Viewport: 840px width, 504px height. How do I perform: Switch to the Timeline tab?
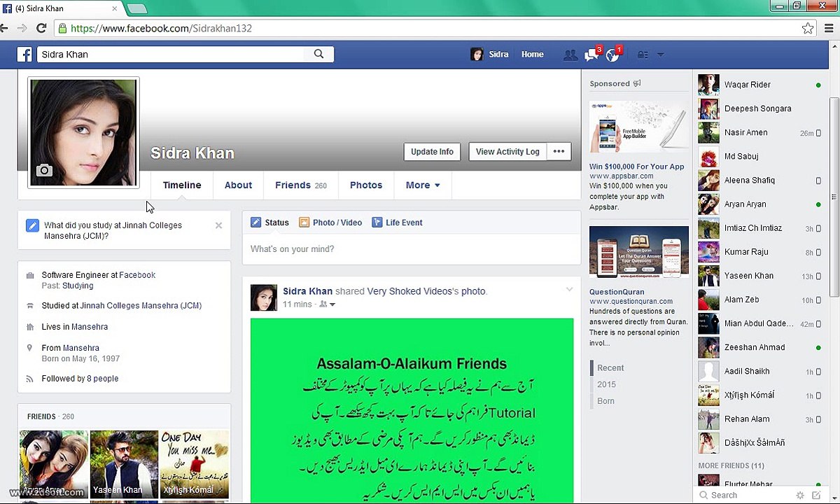point(182,185)
